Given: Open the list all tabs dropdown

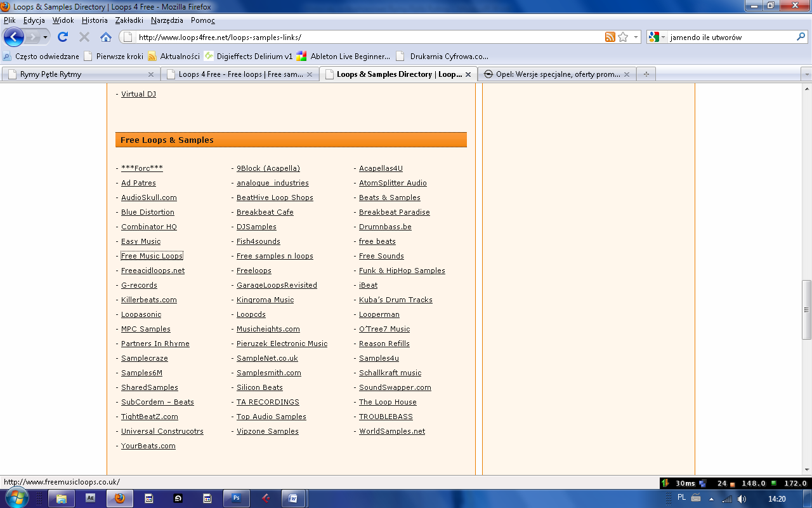Looking at the screenshot, I should click(x=806, y=74).
